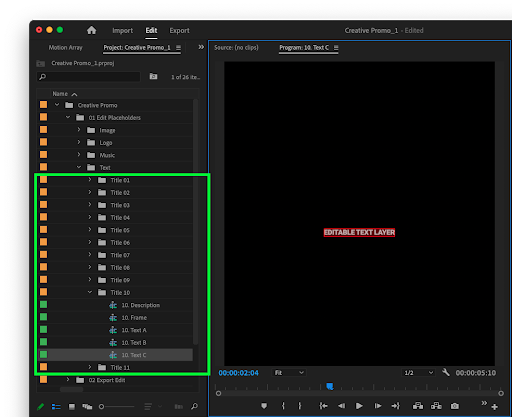The height and width of the screenshot is (417, 512).
Task: Switch to Freeform View in Project panel
Action: [x=87, y=406]
